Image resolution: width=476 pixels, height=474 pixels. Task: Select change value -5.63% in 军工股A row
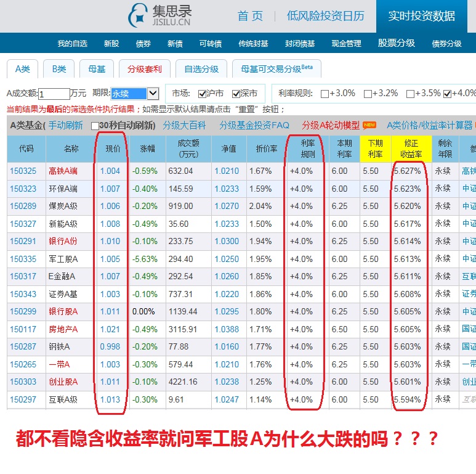[x=145, y=259]
